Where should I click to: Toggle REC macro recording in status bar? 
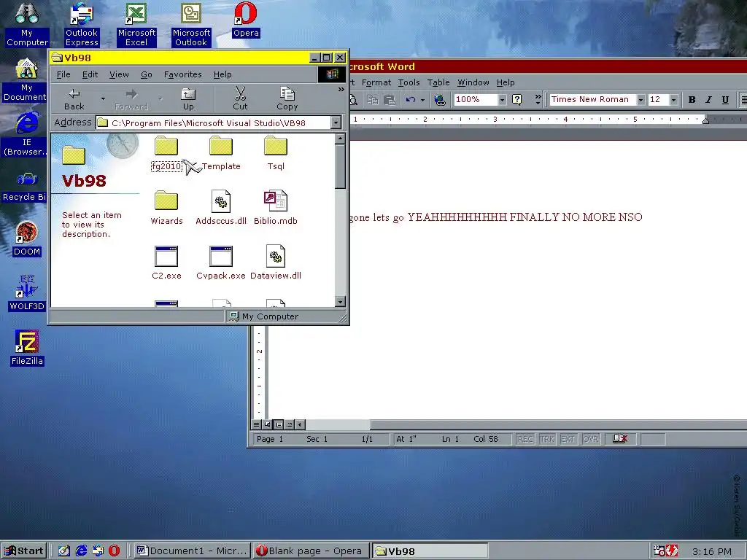pyautogui.click(x=525, y=439)
